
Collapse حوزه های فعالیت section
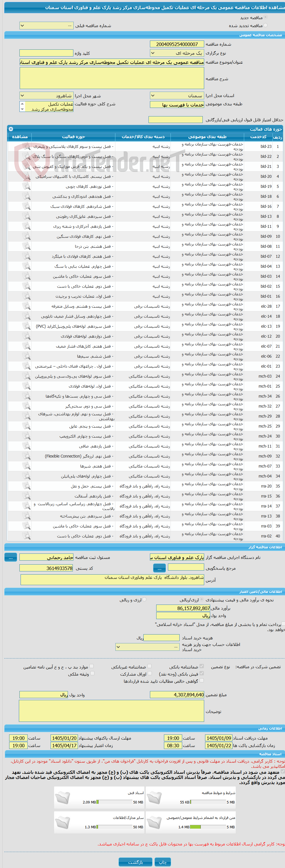point(11,129)
